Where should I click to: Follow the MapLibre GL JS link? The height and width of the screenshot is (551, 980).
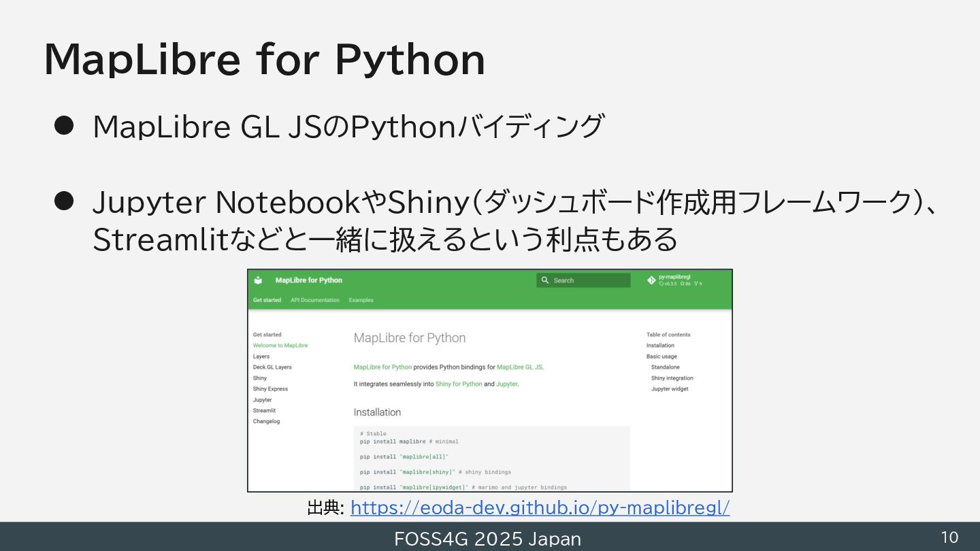pyautogui.click(x=519, y=367)
